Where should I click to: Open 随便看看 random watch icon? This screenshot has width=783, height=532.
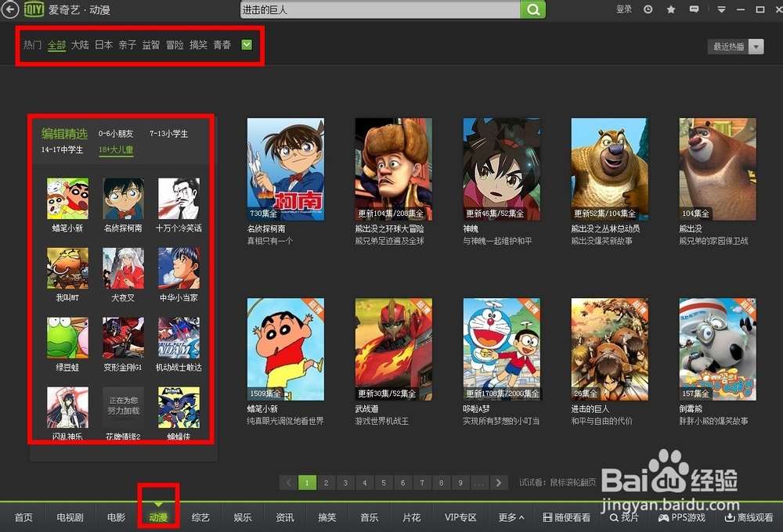567,517
